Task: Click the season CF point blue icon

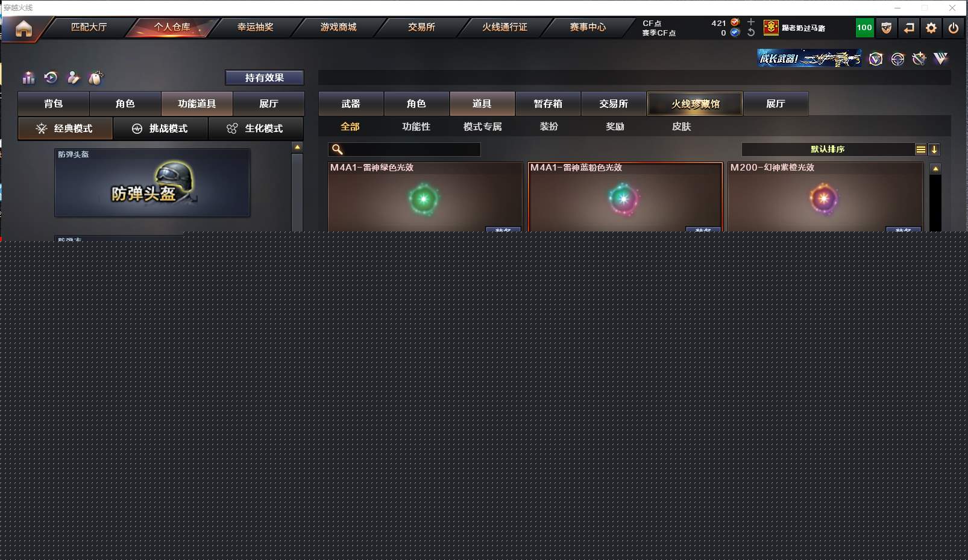Action: 735,33
